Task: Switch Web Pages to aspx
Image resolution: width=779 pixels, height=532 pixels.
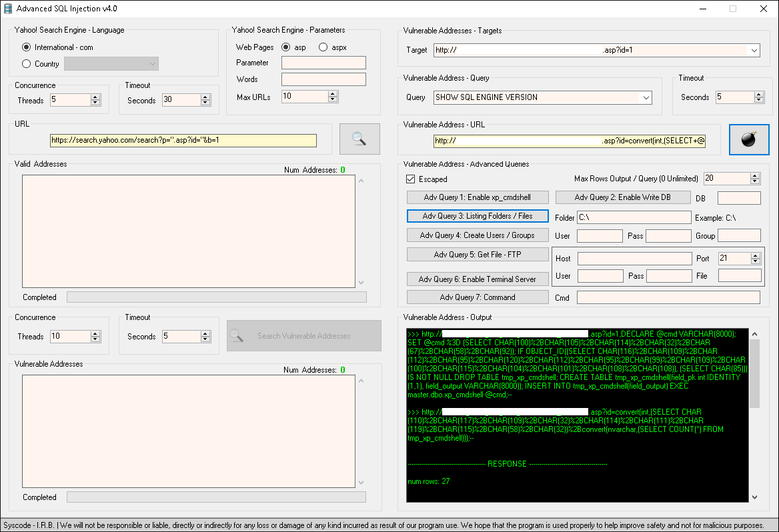Action: [323, 47]
